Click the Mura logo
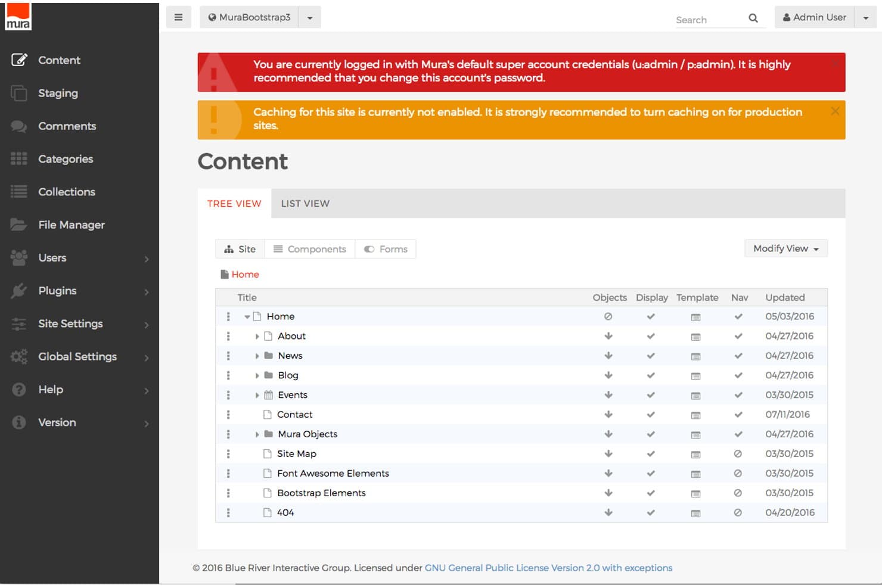 [18, 17]
